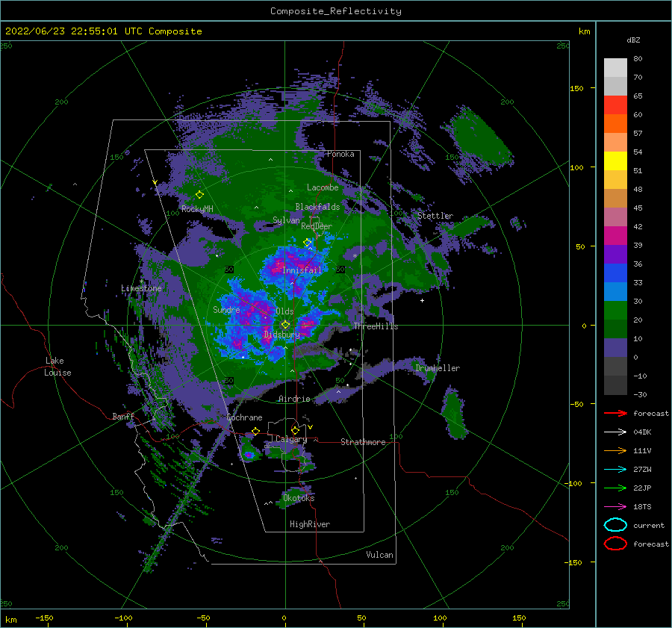Screen dimensions: 672x628
Task: Click the magenta 39 dBZ color swatch
Action: (615, 235)
